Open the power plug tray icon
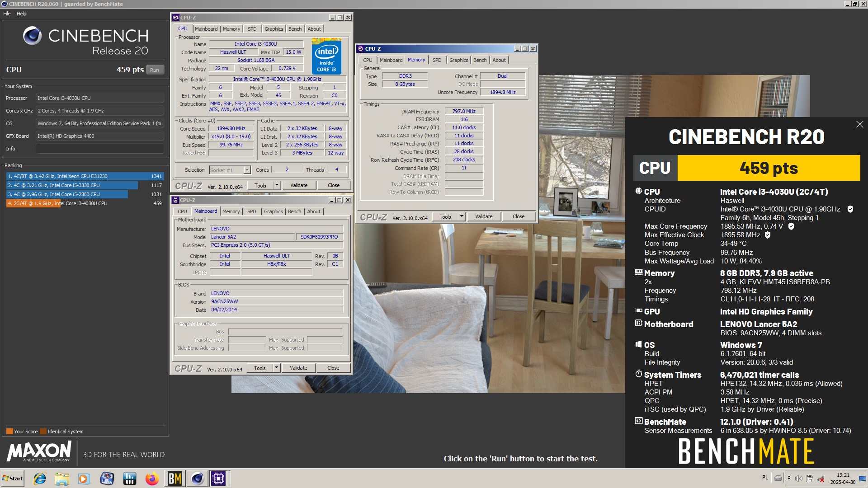 coord(809,479)
